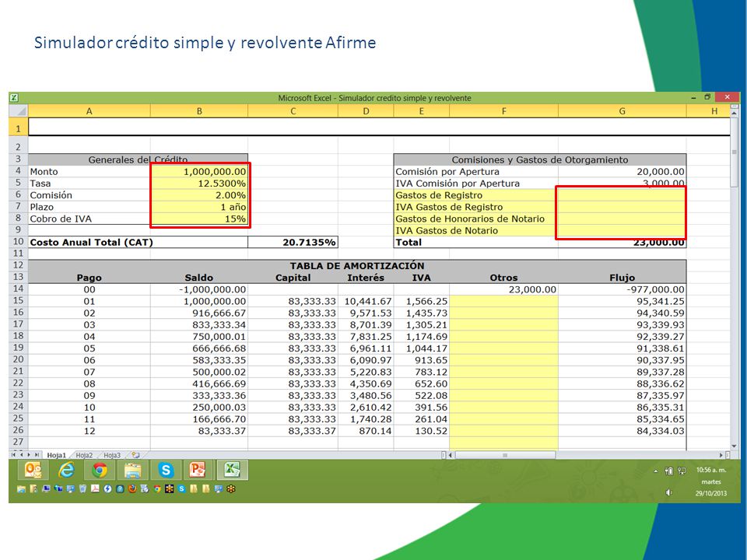Switch to the Hoja2 sheet tab
The height and width of the screenshot is (560, 747).
(x=84, y=455)
